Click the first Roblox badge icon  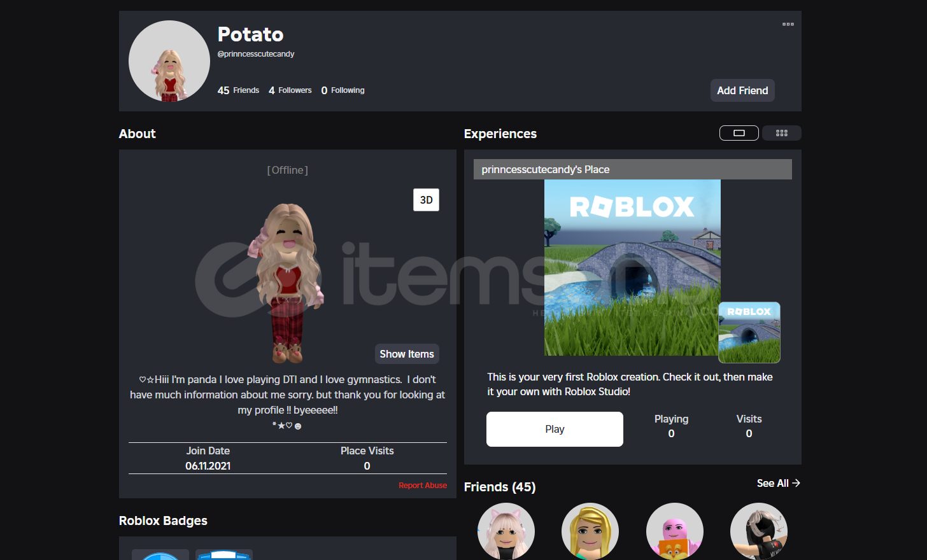pos(160,555)
